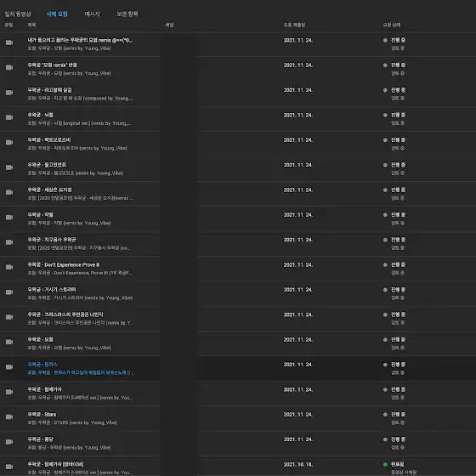Open the title 우왁굳 "모험 remix" 반응
476x476 pixels.
[x=52, y=65]
